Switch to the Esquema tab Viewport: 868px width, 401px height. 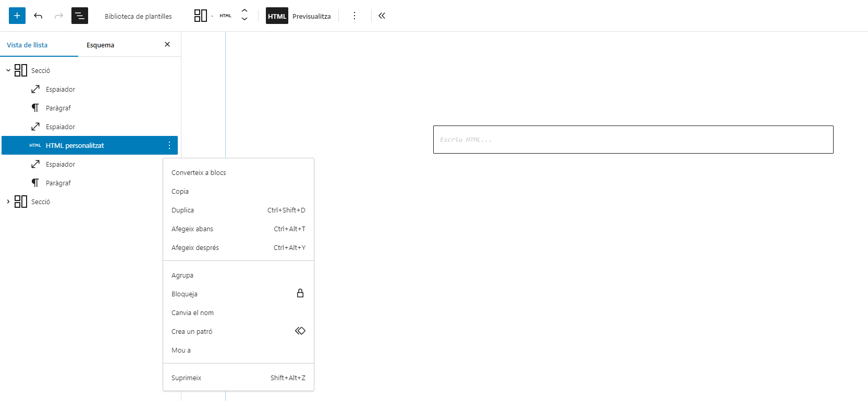pyautogui.click(x=100, y=45)
